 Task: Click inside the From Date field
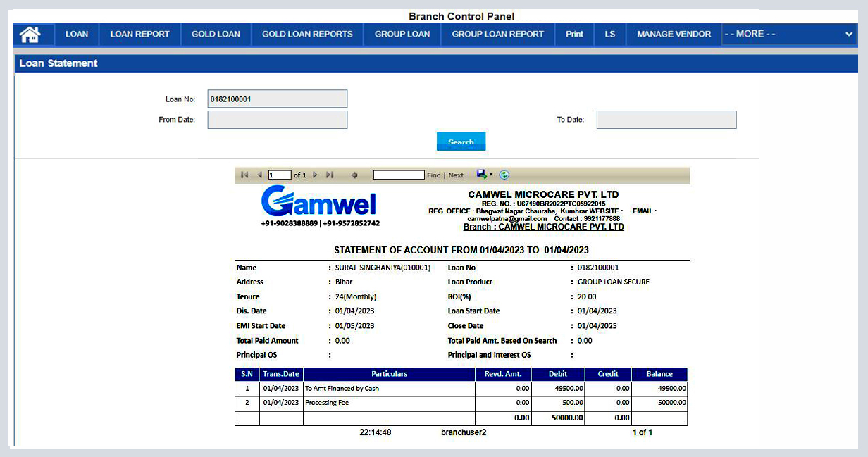[277, 119]
